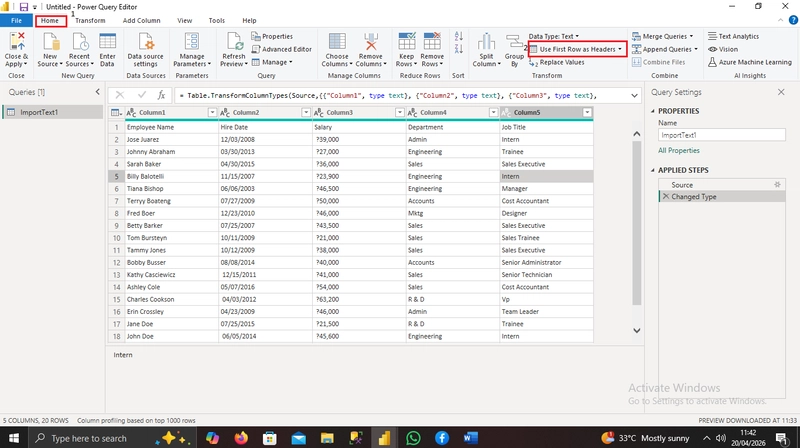Click the Remove Columns icon
The width and height of the screenshot is (800, 448).
[370, 42]
